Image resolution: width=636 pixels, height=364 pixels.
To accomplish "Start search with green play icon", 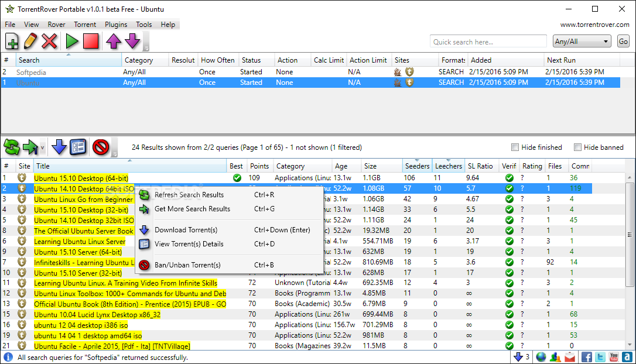I will tap(72, 42).
